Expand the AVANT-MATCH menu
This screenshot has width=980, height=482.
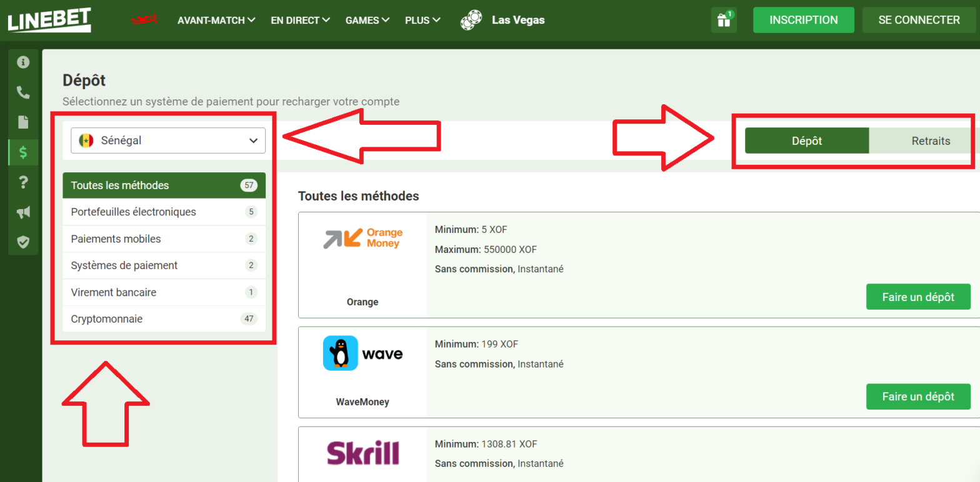(x=216, y=20)
